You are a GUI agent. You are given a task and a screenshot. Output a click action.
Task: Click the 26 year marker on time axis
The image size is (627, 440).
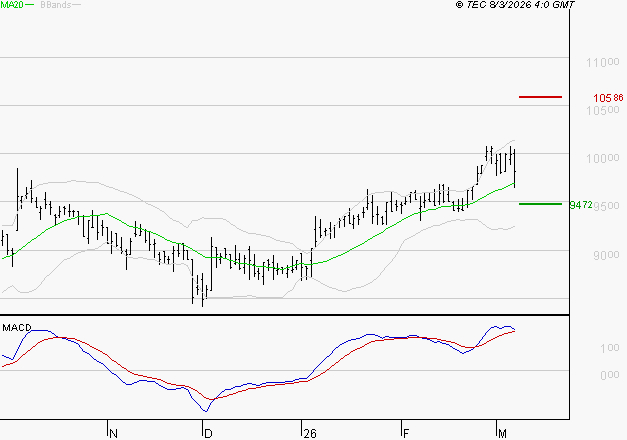pyautogui.click(x=310, y=434)
